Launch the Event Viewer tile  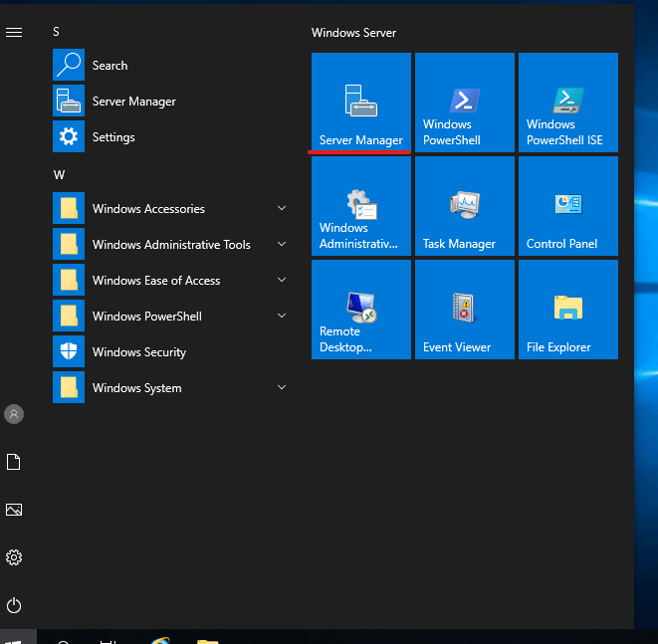click(465, 310)
